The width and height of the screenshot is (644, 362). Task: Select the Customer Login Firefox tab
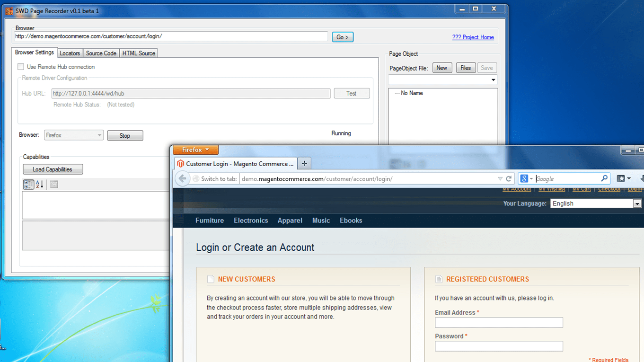(x=236, y=164)
